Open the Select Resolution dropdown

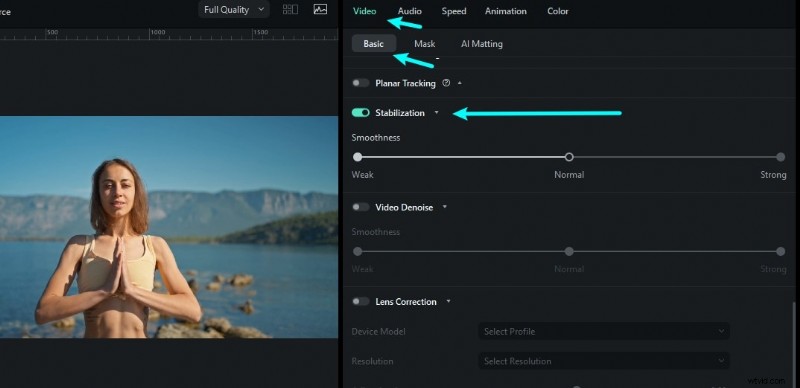pos(604,361)
